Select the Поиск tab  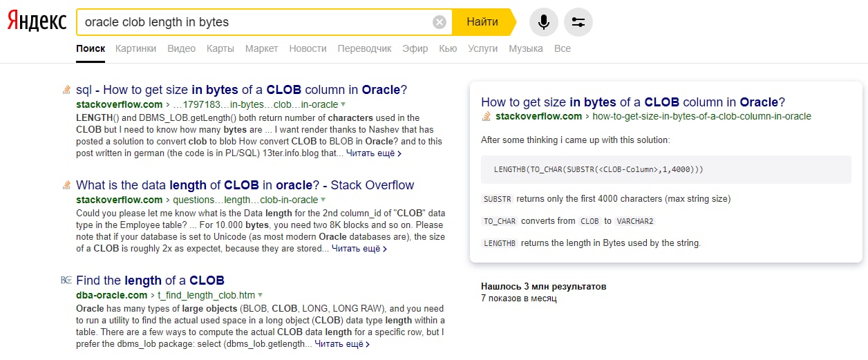click(91, 48)
